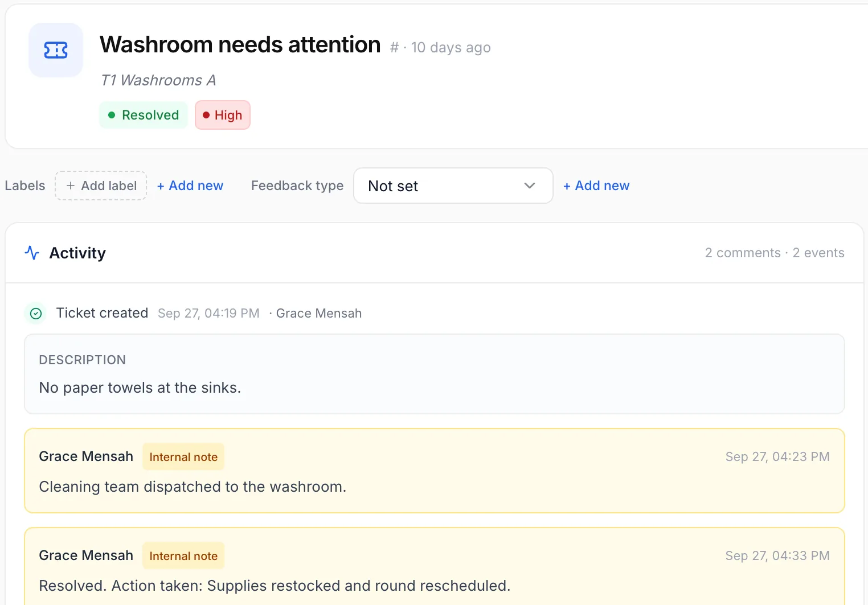Click Grace Mensah name in Ticket created row
The width and height of the screenshot is (868, 605).
coord(319,314)
